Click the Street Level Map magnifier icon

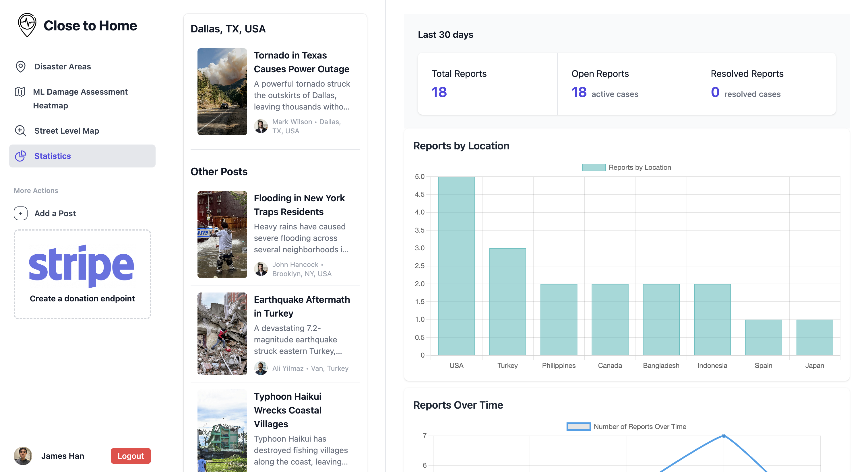[21, 131]
